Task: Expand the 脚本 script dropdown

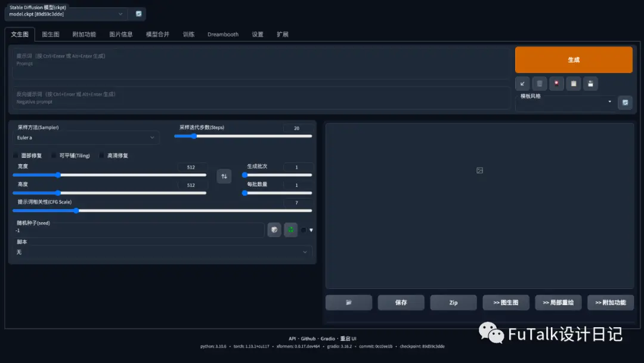Action: tap(162, 252)
